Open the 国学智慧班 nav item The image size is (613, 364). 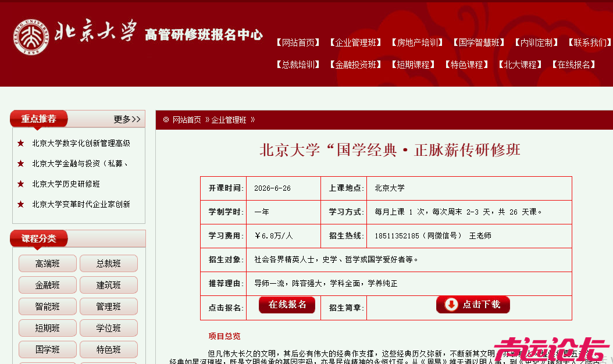click(479, 42)
